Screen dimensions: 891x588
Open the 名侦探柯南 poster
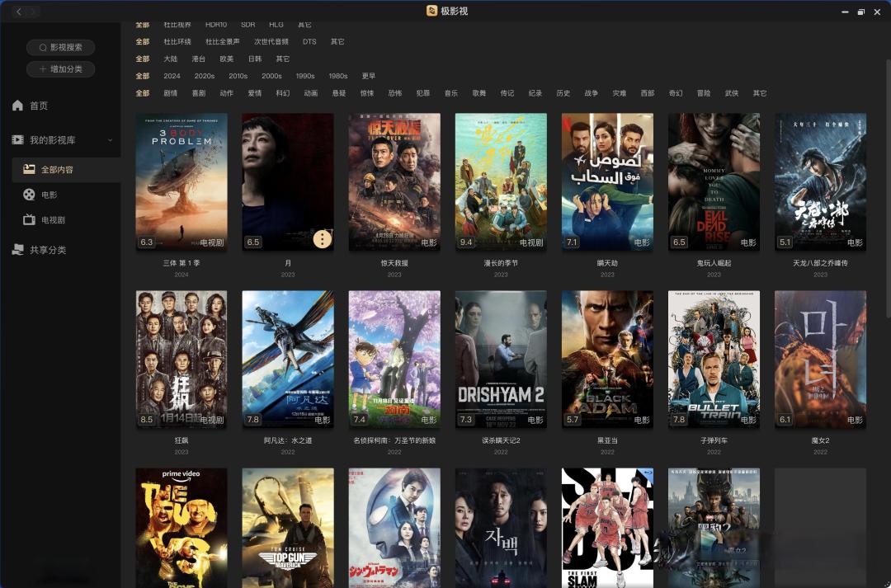click(394, 359)
